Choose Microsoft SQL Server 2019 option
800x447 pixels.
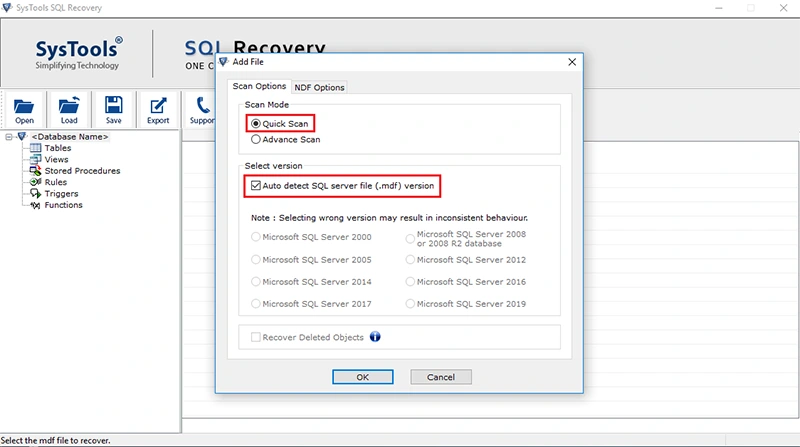410,304
